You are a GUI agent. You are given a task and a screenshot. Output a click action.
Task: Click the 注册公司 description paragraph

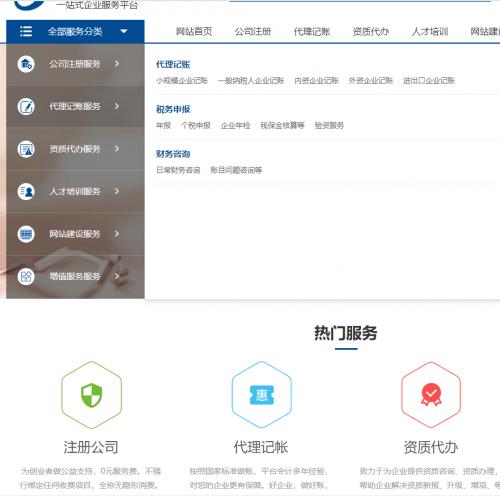[90, 478]
